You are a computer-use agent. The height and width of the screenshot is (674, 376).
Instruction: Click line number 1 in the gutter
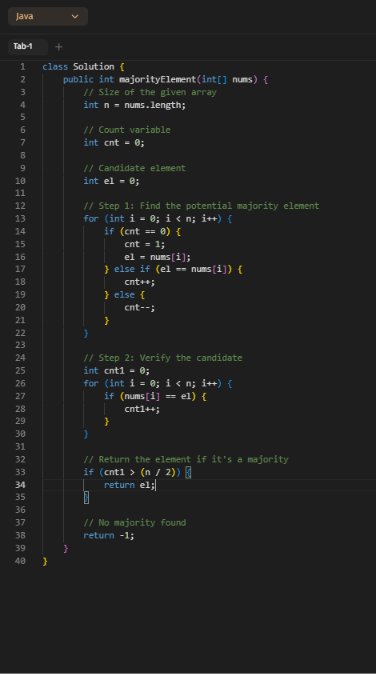point(22,67)
